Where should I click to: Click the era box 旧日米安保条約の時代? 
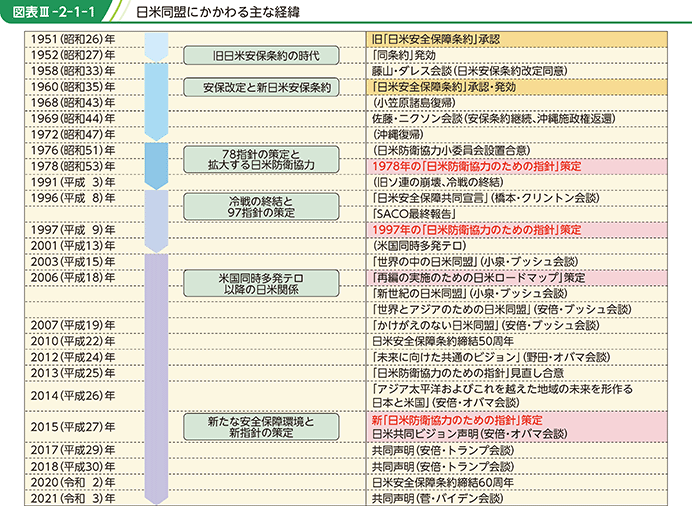point(261,56)
